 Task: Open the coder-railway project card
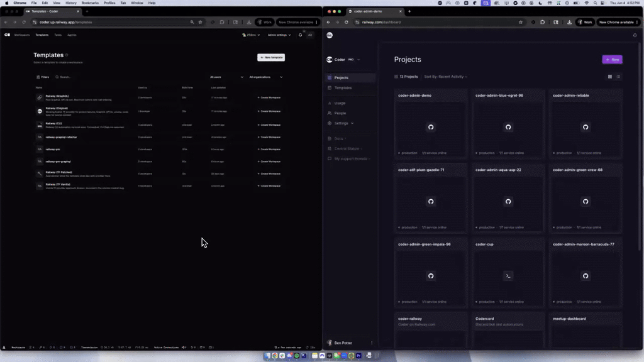click(x=430, y=331)
